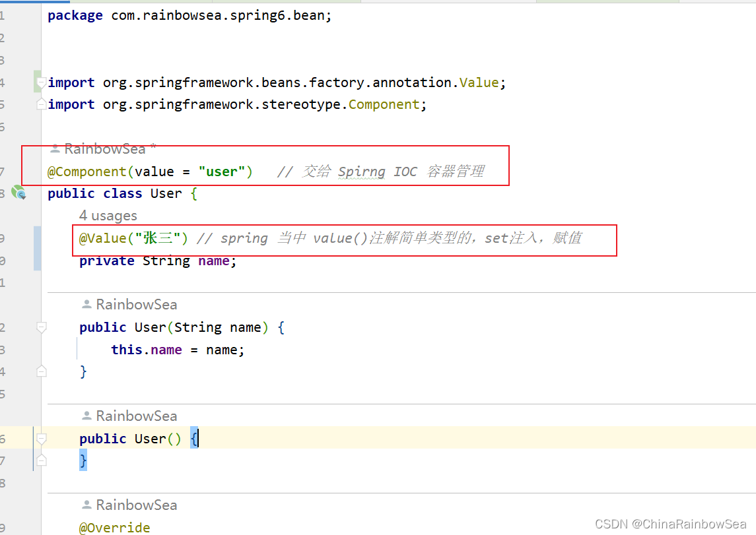Viewport: 756px width, 535px height.
Task: Click line number 16 in the gutter
Action: 5,438
